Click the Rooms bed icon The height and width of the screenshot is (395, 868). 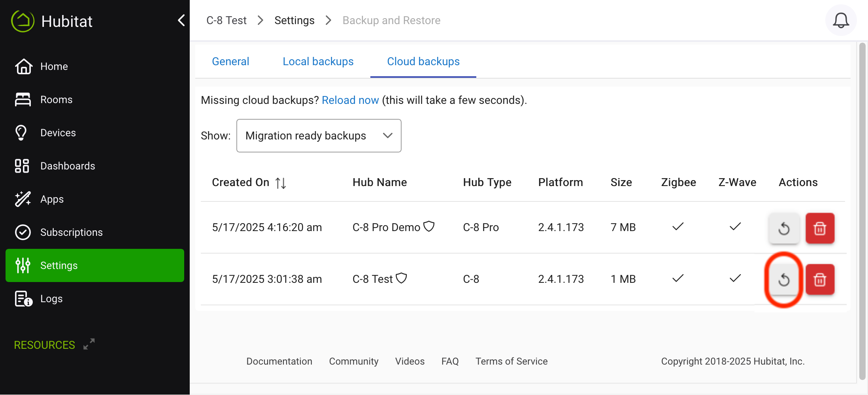23,100
